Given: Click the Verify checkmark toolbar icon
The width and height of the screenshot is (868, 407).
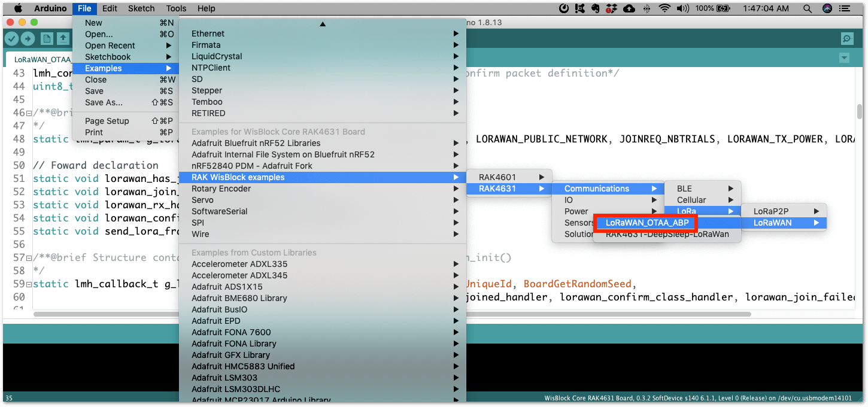Looking at the screenshot, I should point(11,38).
